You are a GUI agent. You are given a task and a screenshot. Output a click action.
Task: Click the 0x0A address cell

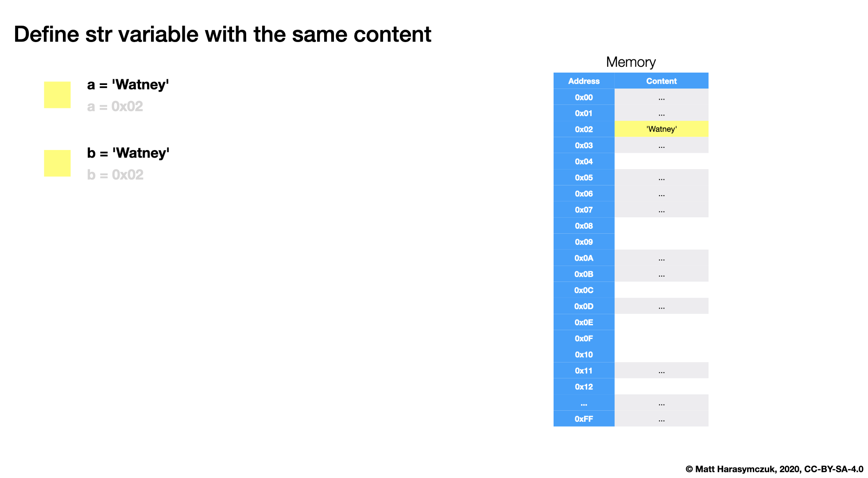(584, 258)
